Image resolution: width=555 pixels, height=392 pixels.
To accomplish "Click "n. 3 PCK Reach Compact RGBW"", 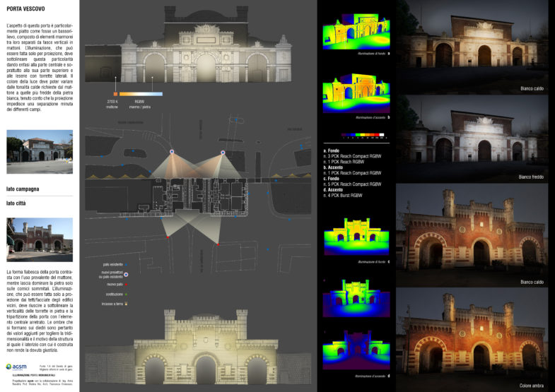I will tap(353, 156).
